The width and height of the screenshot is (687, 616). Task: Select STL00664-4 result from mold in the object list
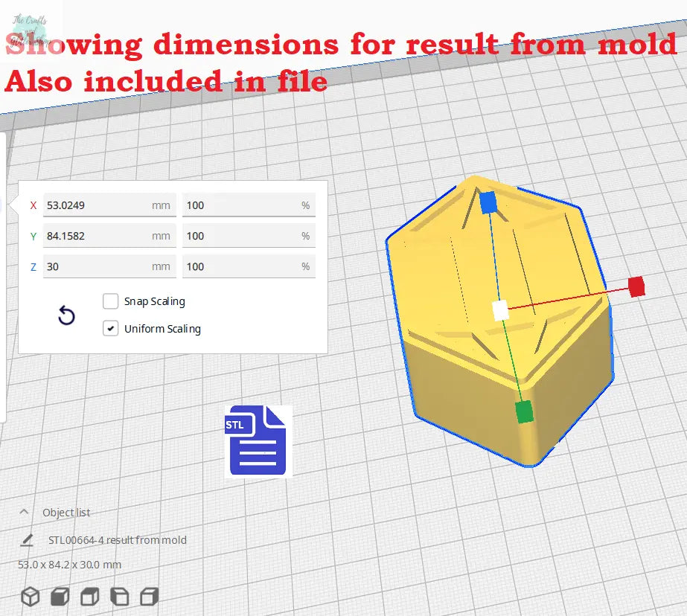(117, 540)
